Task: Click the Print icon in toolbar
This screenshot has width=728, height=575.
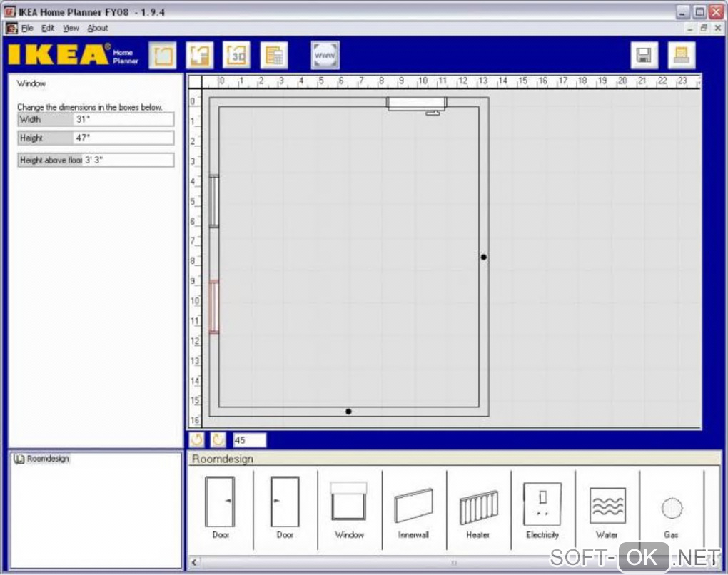Action: pyautogui.click(x=681, y=55)
